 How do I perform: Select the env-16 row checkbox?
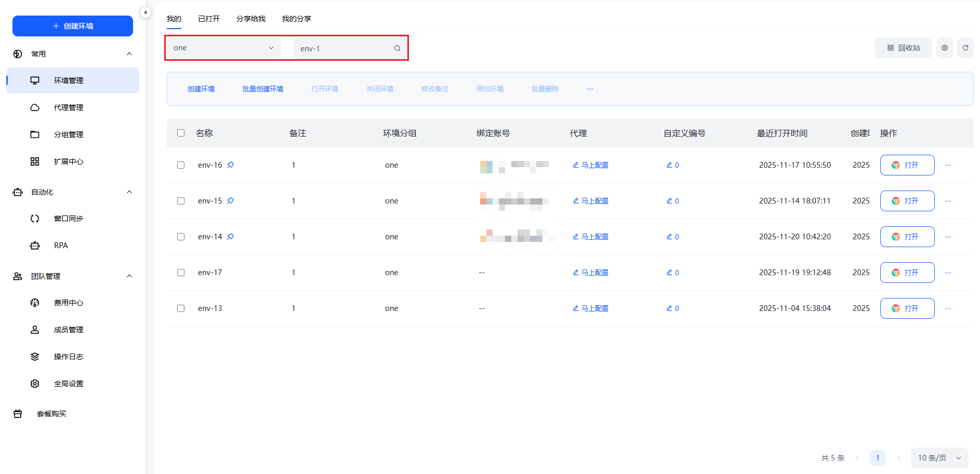click(181, 165)
